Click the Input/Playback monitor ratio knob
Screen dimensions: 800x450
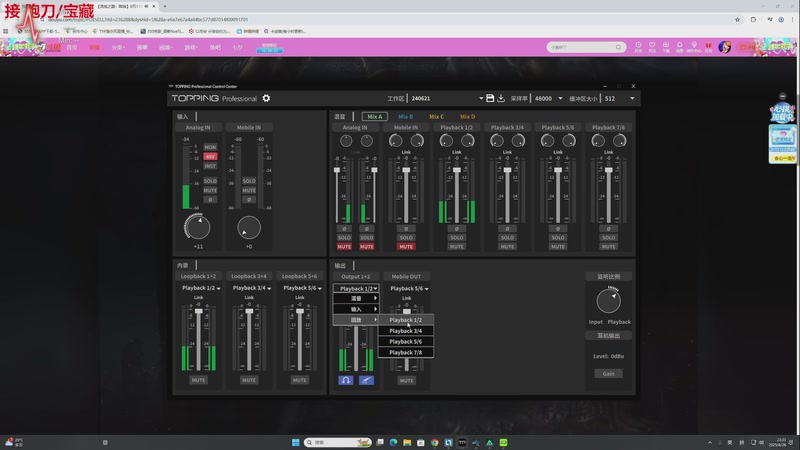tap(608, 301)
